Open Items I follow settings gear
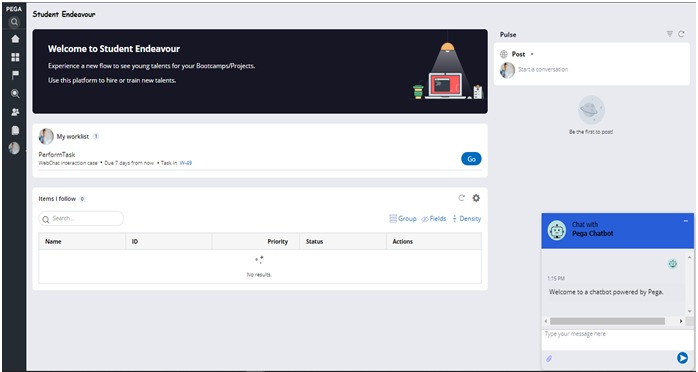 pos(476,198)
